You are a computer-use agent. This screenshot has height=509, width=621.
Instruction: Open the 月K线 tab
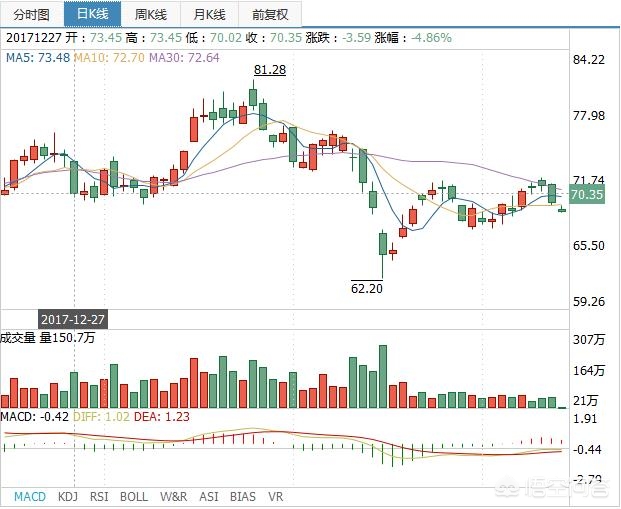pos(210,14)
